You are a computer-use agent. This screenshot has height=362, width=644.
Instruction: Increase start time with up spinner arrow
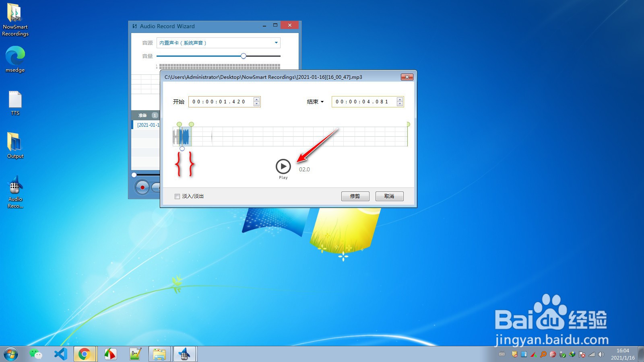(257, 99)
